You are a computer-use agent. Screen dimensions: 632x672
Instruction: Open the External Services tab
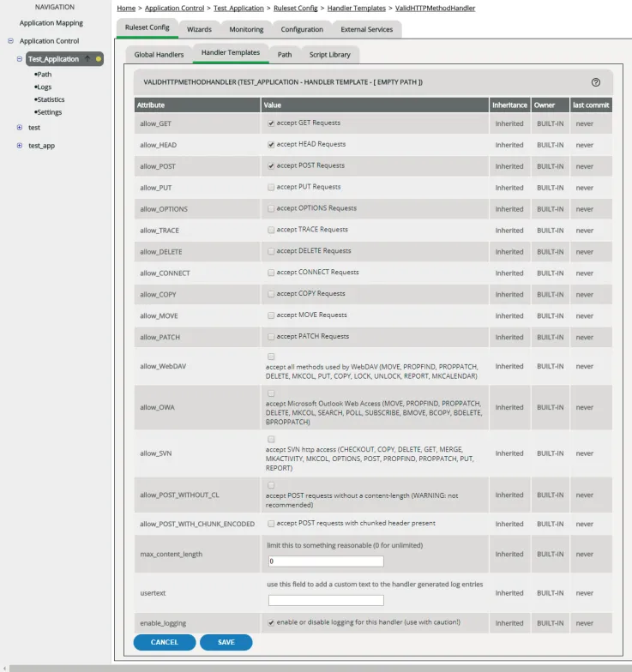367,29
